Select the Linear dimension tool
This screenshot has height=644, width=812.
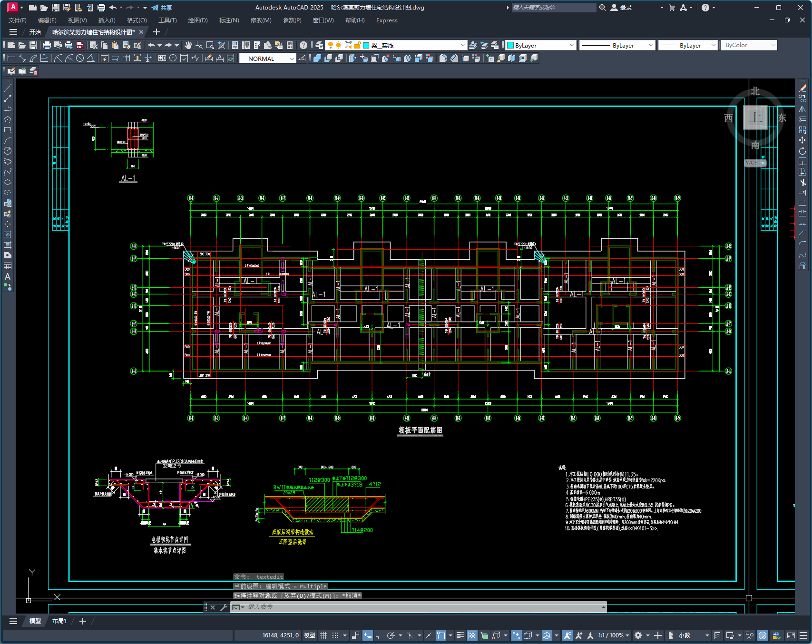[x=11, y=58]
